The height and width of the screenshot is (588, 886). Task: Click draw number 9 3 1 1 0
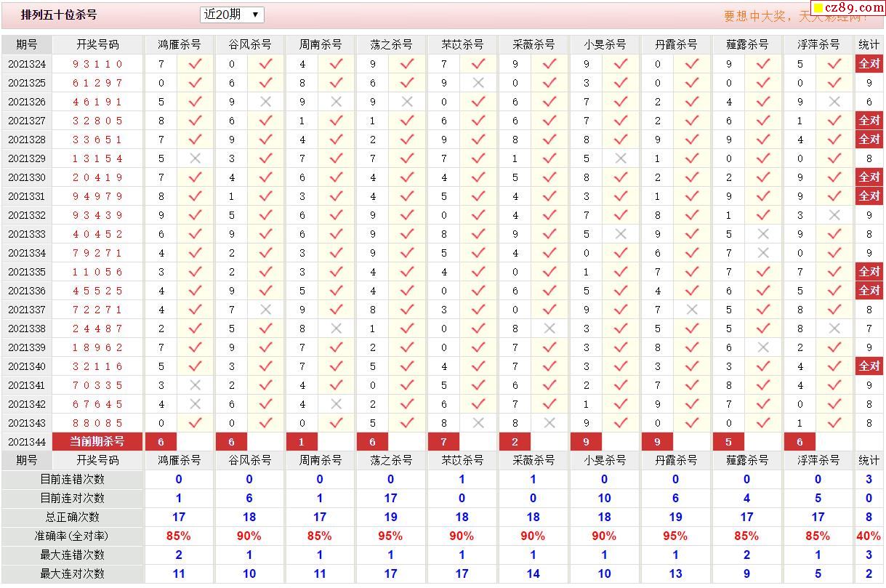click(97, 64)
